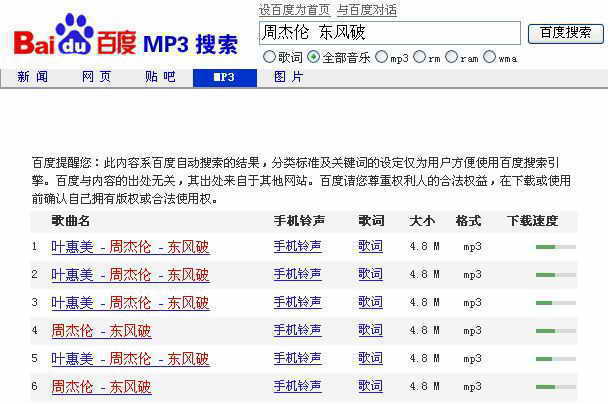The width and height of the screenshot is (608, 404).
Task: Switch to the 网页 tab
Action: (96, 77)
